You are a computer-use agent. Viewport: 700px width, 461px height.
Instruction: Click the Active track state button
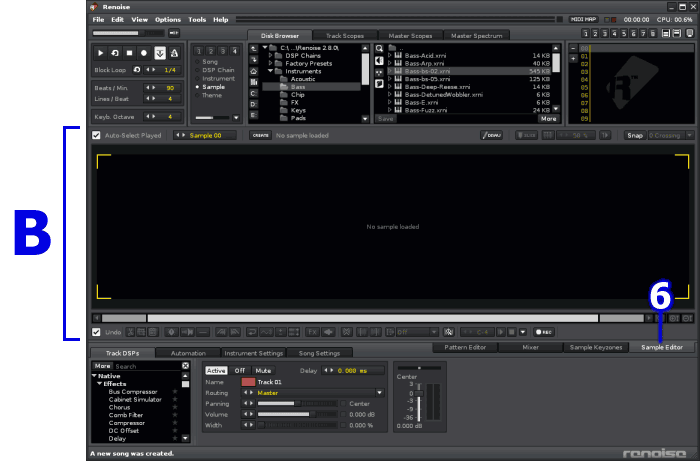(216, 371)
